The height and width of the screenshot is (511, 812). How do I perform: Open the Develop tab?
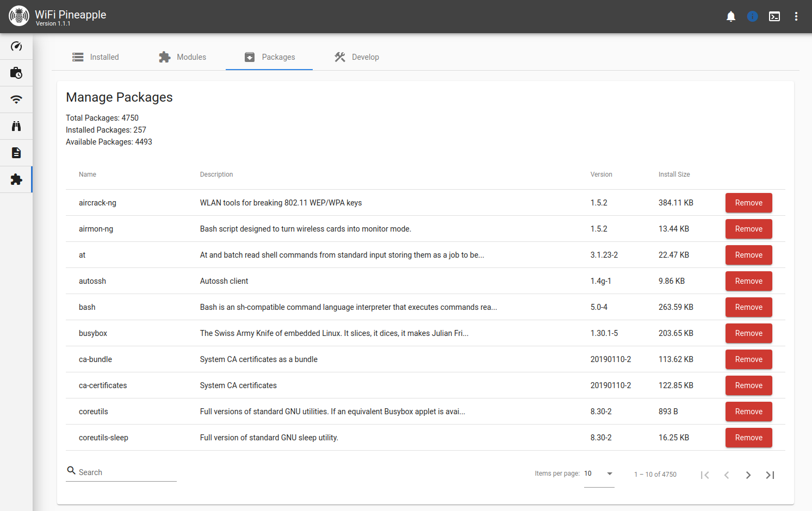click(x=356, y=57)
